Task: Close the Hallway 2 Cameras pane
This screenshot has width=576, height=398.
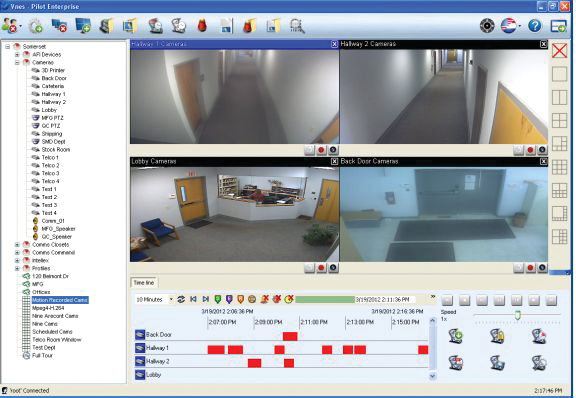Action: [543, 44]
